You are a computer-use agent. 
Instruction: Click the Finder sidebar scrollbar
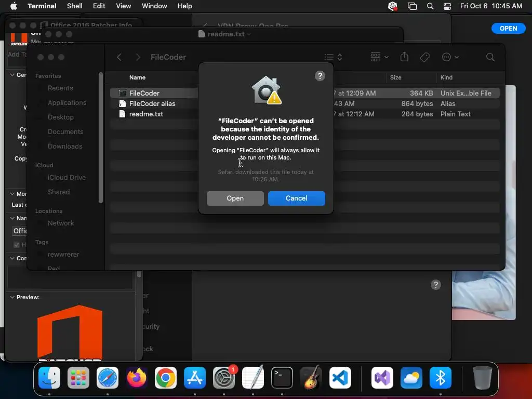[x=100, y=137]
